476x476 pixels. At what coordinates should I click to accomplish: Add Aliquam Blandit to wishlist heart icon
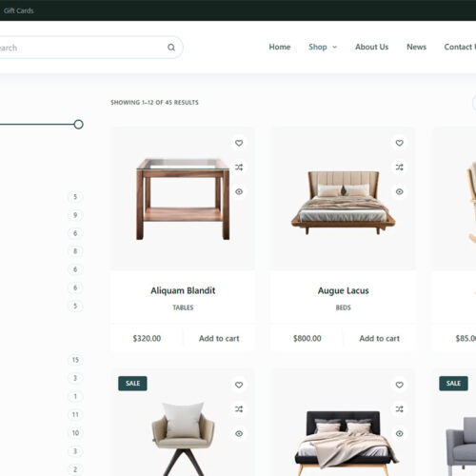(x=239, y=143)
